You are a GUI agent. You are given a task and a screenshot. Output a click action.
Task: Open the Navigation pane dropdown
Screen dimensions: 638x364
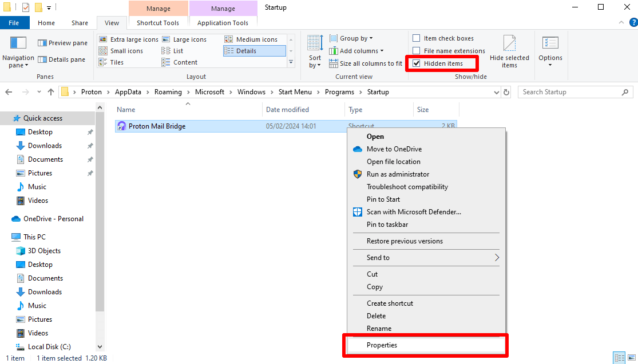[18, 53]
